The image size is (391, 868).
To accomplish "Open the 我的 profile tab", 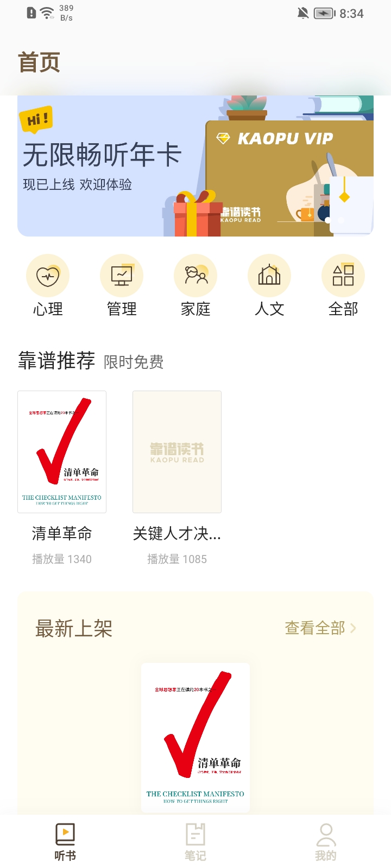I will [326, 842].
